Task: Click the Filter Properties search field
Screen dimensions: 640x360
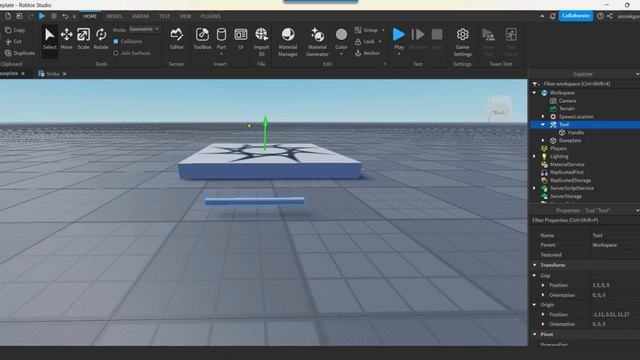Action: tap(584, 220)
